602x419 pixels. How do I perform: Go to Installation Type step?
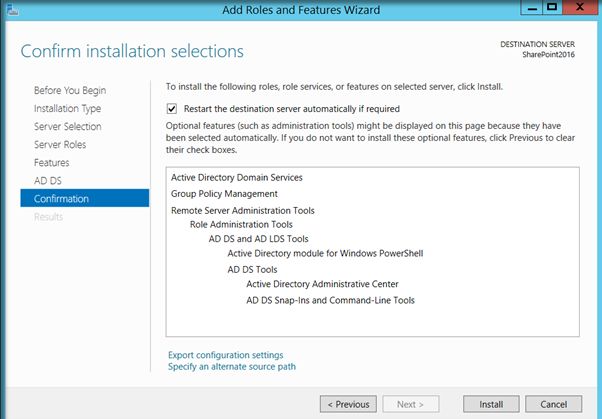click(67, 108)
